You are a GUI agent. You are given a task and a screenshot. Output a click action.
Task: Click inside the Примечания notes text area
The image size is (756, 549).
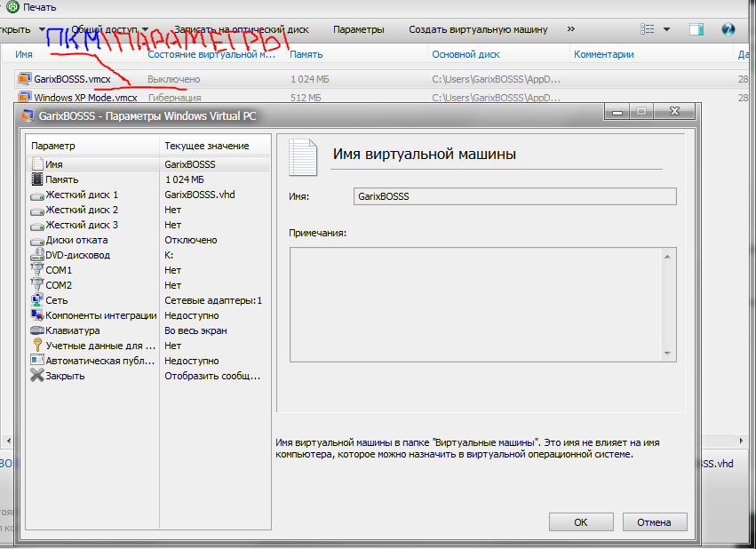476,305
